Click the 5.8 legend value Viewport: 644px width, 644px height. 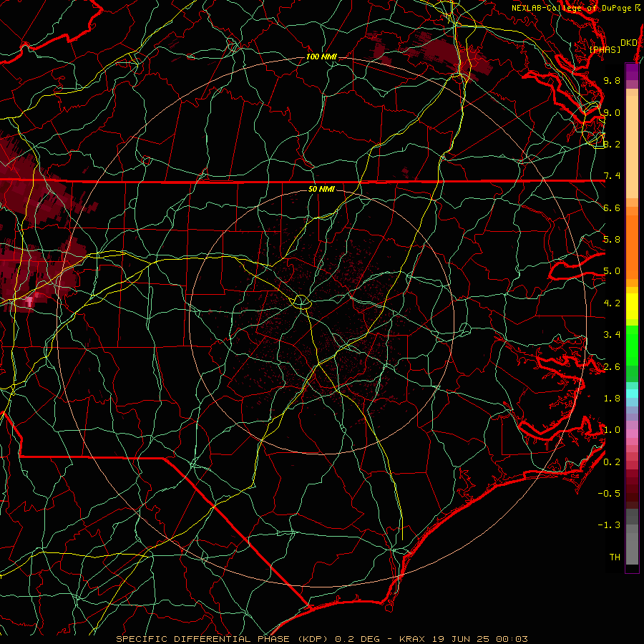(x=612, y=240)
